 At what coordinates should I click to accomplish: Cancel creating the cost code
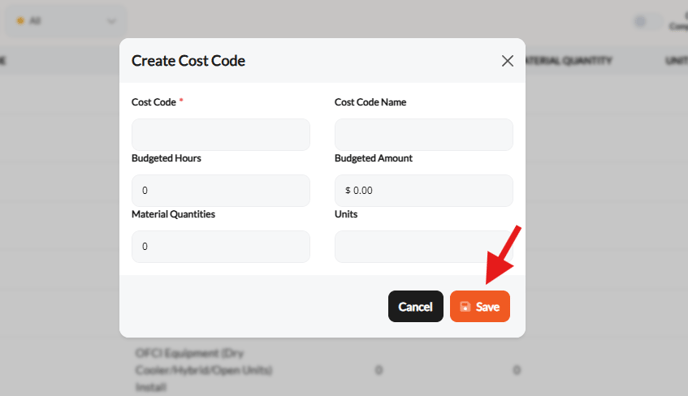click(x=416, y=306)
